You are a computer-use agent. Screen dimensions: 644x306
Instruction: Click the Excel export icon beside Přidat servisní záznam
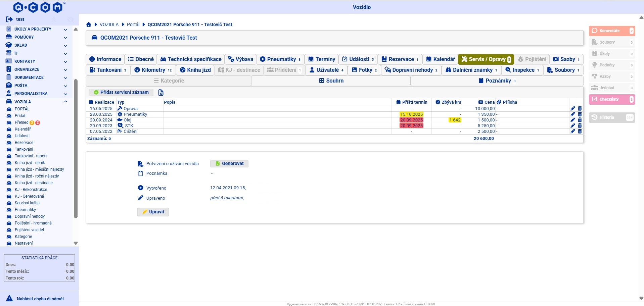161,93
